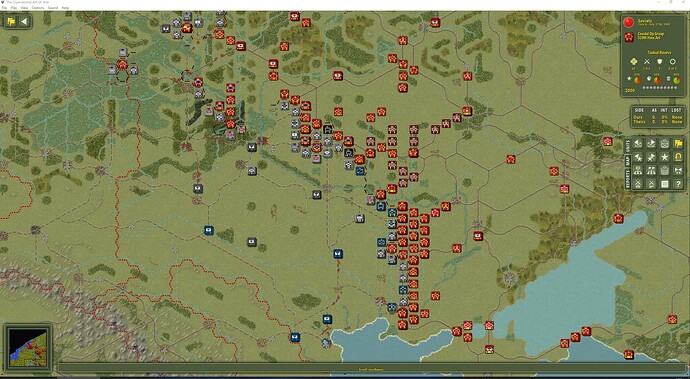Open the File menu
Viewport: 690px width, 379px height.
point(4,8)
